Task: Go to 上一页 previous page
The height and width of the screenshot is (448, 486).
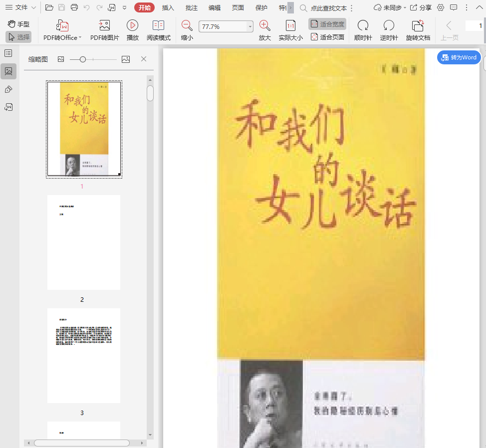Action: [450, 30]
